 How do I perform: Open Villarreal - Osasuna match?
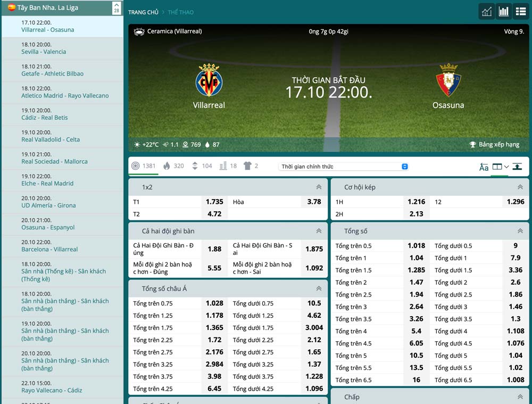[x=62, y=26]
